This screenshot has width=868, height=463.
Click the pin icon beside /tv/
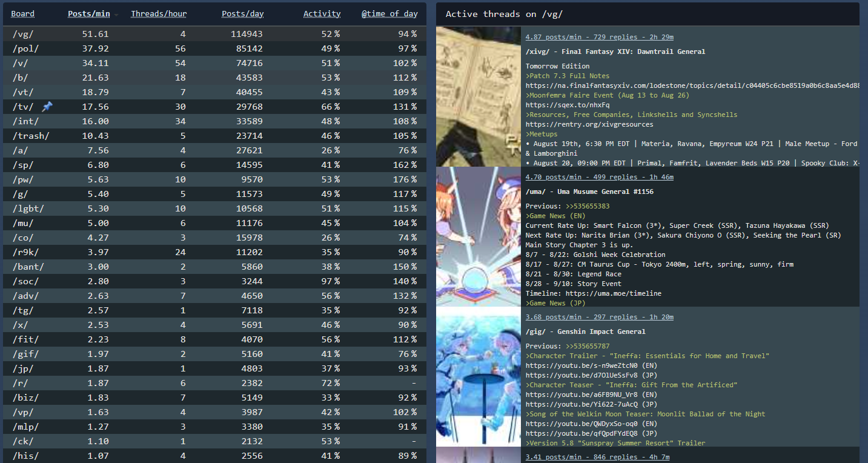(47, 107)
